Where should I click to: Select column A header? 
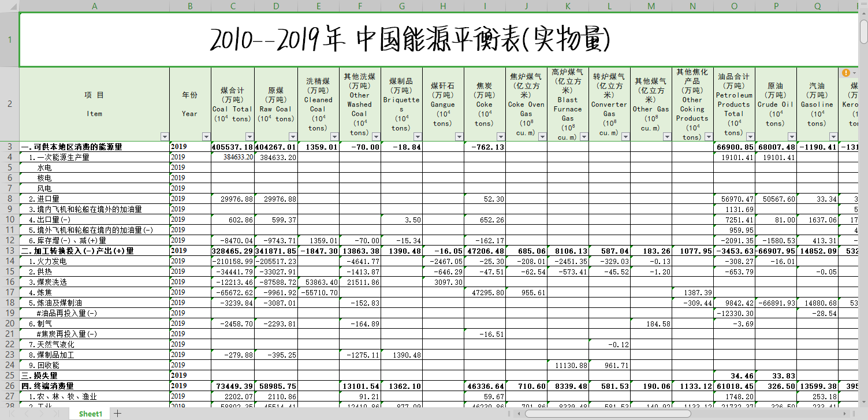(x=94, y=6)
